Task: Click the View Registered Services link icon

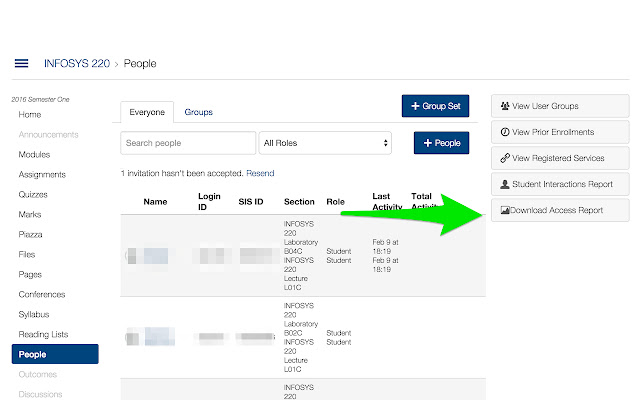Action: [506, 158]
